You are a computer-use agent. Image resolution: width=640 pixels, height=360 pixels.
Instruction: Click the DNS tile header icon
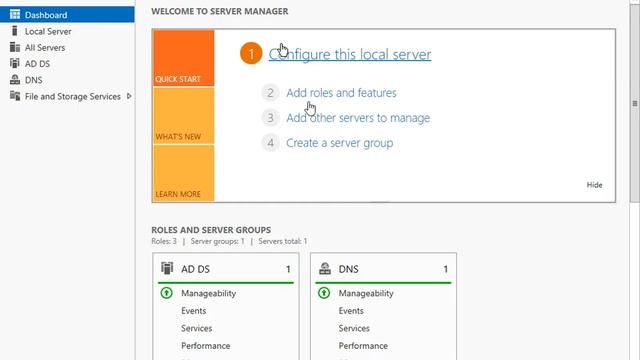point(325,269)
